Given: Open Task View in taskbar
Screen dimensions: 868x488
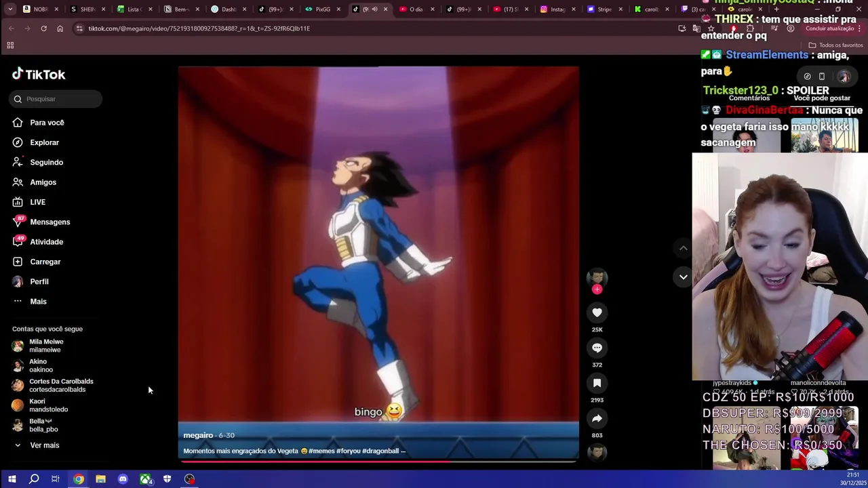Looking at the screenshot, I should point(56,479).
